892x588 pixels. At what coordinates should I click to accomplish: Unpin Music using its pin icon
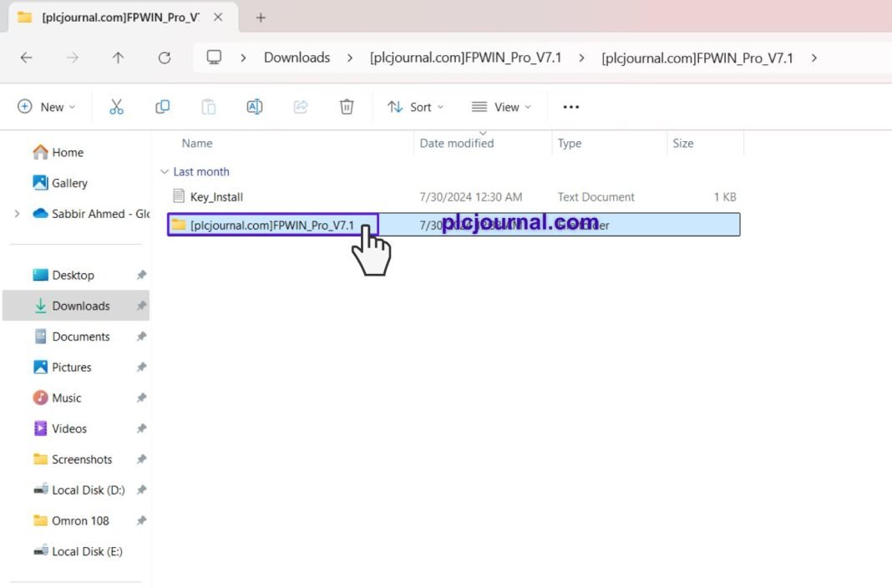(142, 398)
